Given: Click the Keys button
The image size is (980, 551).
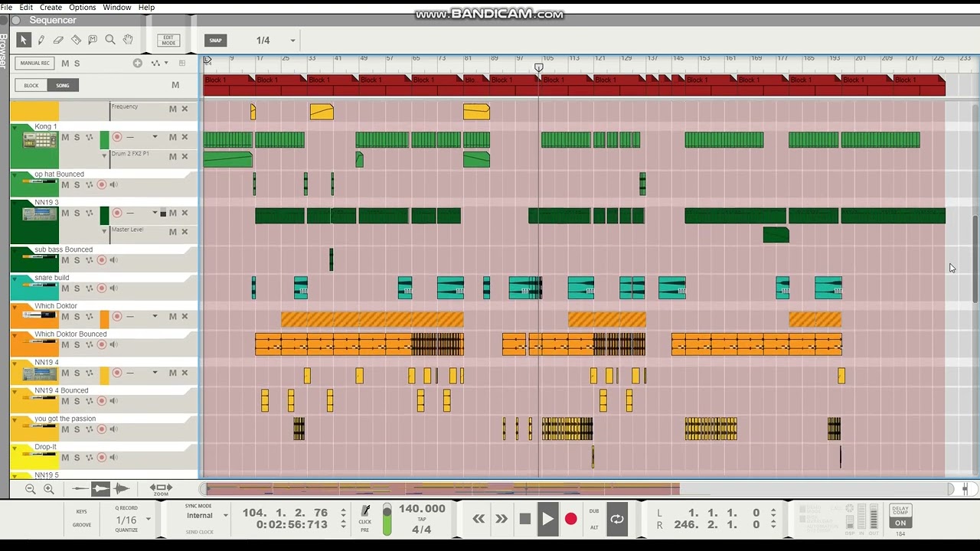Looking at the screenshot, I should (x=81, y=511).
